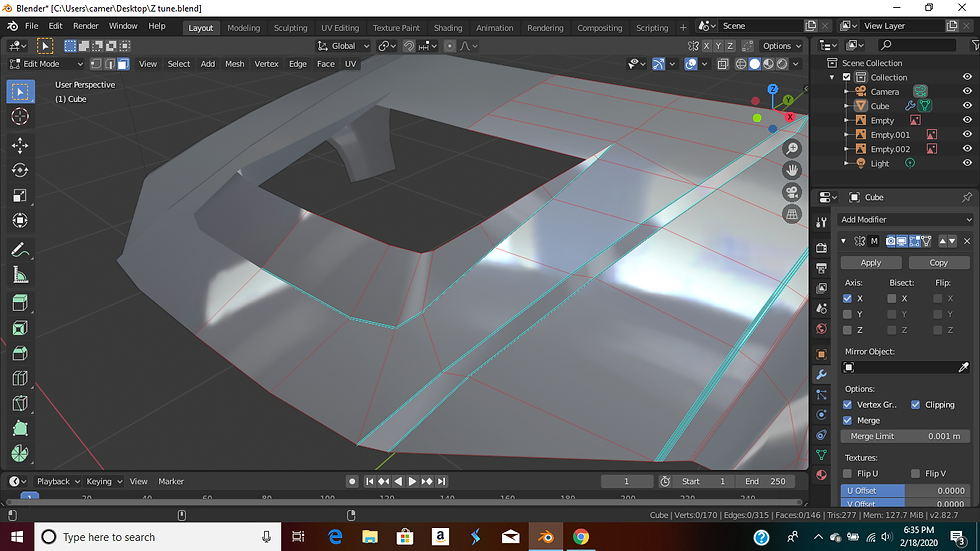Click Copy on the Mirror modifier
The image size is (980, 551).
click(938, 263)
